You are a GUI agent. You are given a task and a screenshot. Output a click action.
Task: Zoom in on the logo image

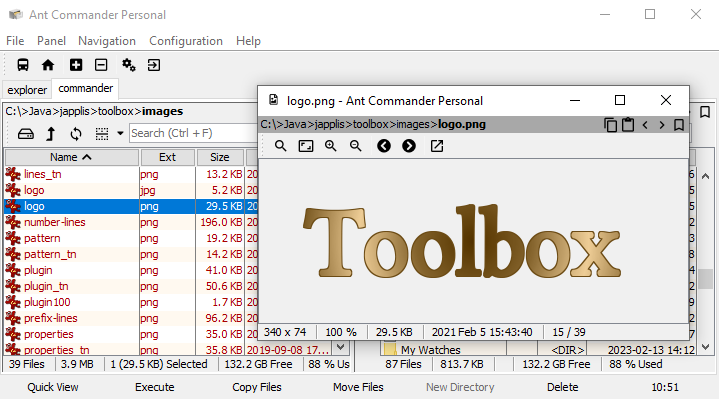[331, 146]
